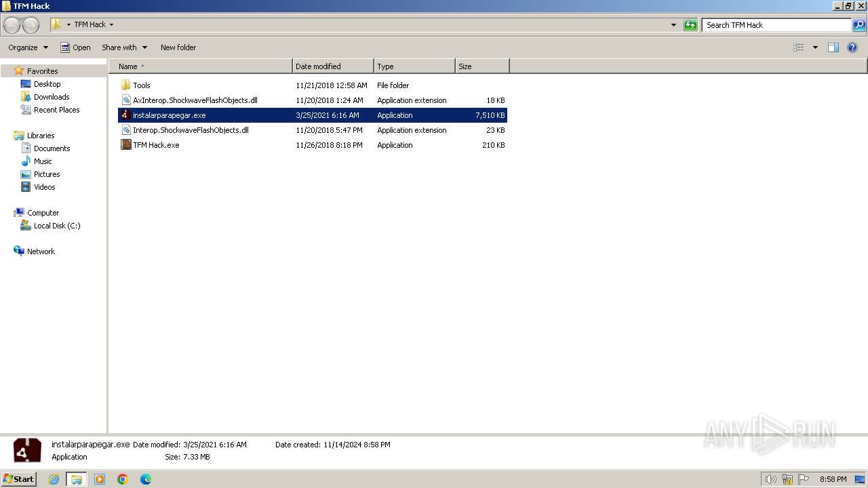The width and height of the screenshot is (868, 488).
Task: Click the 7,510 KB size cell
Action: pyautogui.click(x=490, y=115)
